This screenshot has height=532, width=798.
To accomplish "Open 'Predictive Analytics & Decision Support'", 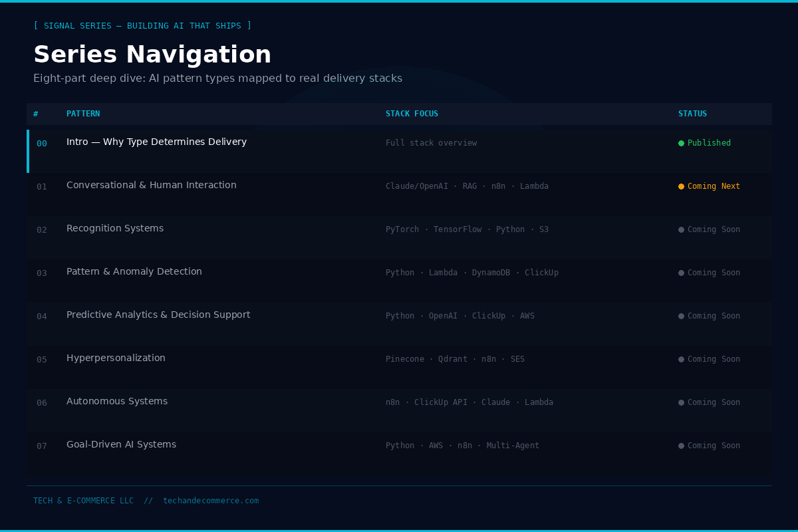I will [x=158, y=315].
